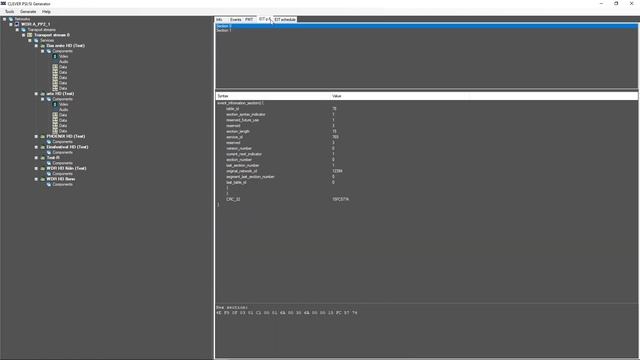Image resolution: width=640 pixels, height=360 pixels.
Task: Toggle the Test-R node expander
Action: click(x=36, y=158)
